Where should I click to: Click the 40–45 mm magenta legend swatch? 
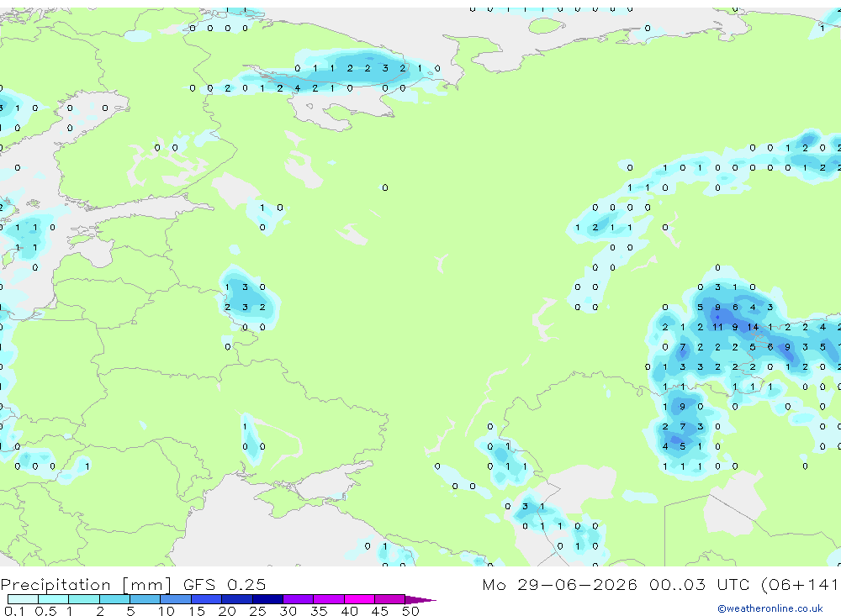click(359, 599)
